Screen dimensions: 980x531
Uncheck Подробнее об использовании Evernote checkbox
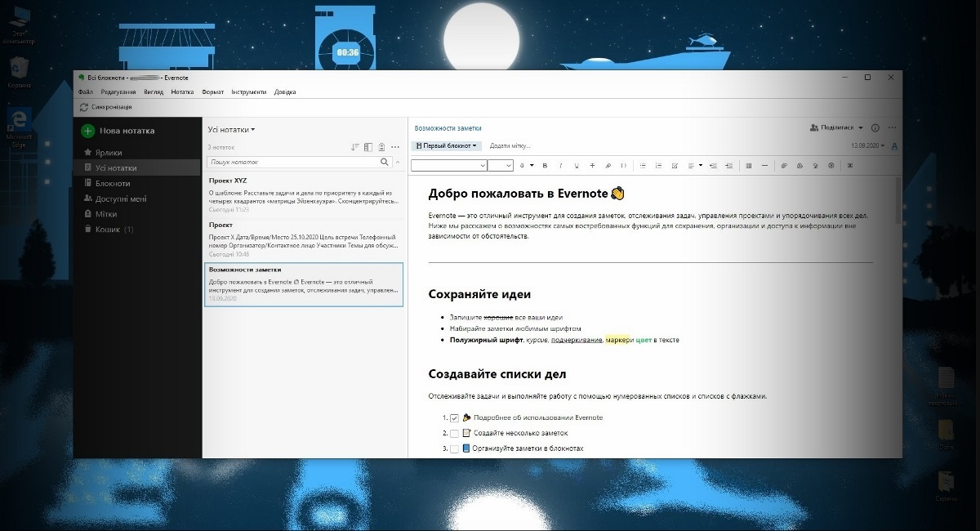point(455,417)
